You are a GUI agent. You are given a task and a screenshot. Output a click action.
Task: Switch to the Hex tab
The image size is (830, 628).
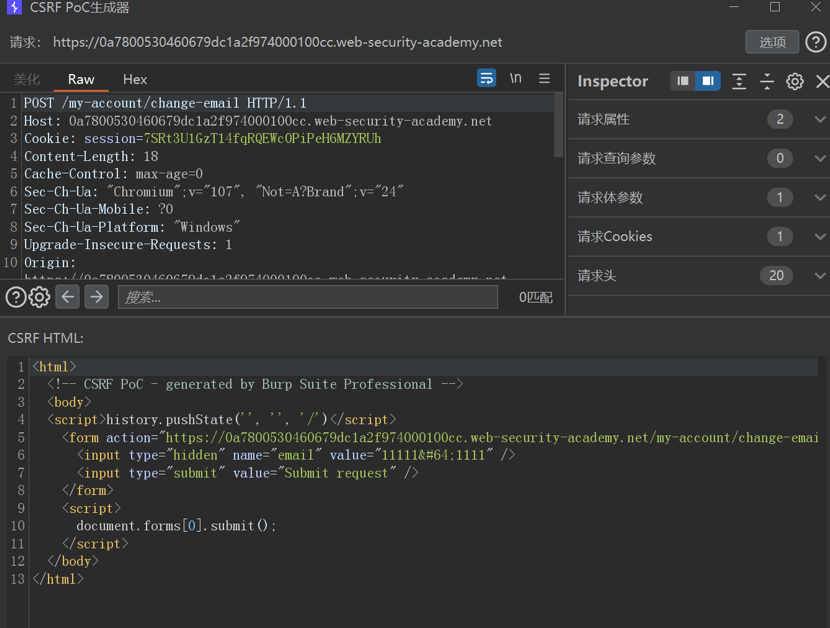[135, 79]
